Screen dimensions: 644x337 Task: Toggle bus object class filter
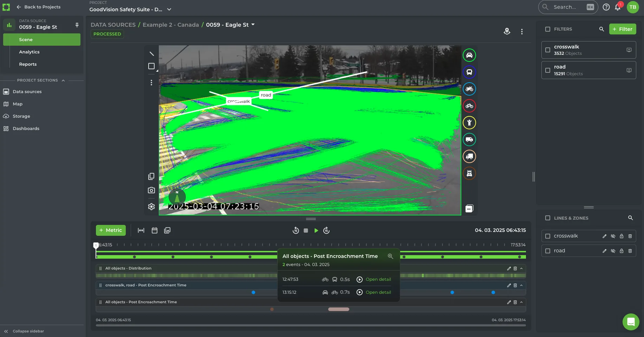click(469, 72)
